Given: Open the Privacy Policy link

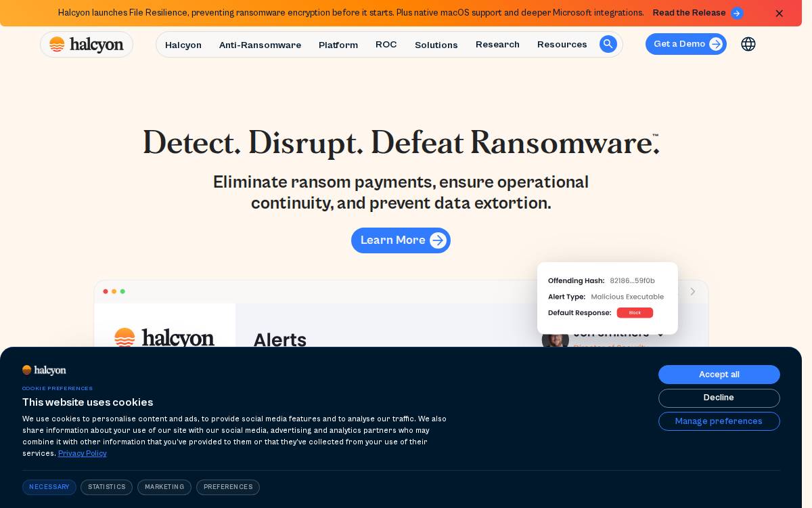Looking at the screenshot, I should (83, 454).
